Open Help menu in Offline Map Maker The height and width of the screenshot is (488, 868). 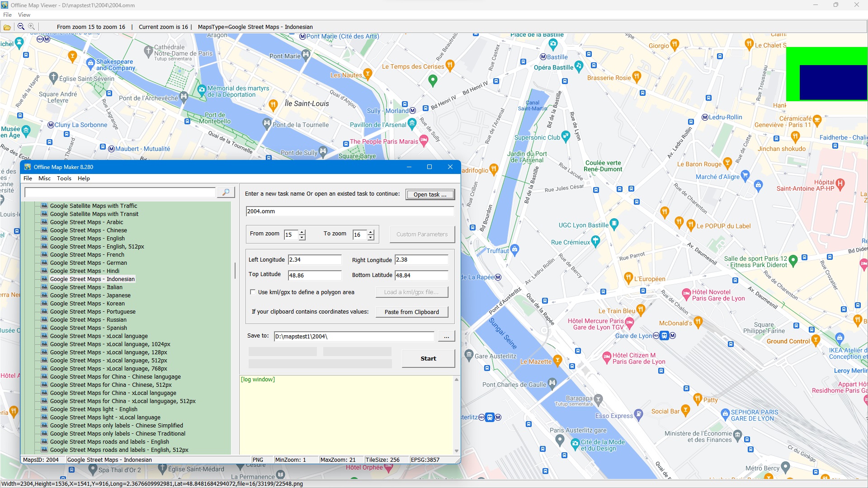tap(84, 178)
